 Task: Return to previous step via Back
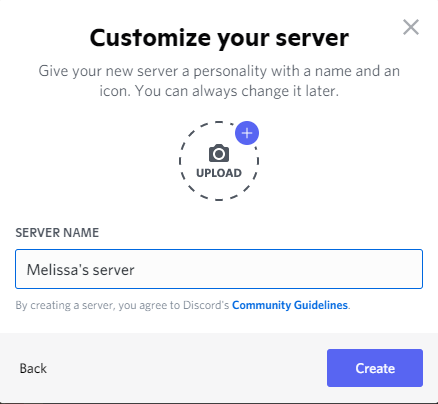(33, 368)
